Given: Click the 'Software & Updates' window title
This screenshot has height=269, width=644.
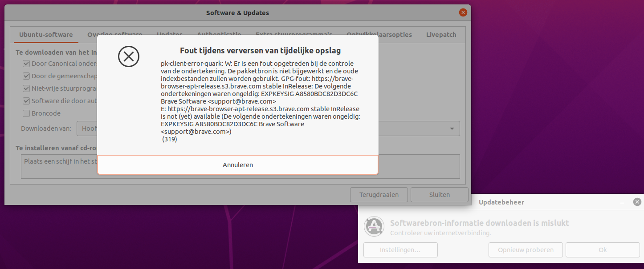Looking at the screenshot, I should point(237,13).
